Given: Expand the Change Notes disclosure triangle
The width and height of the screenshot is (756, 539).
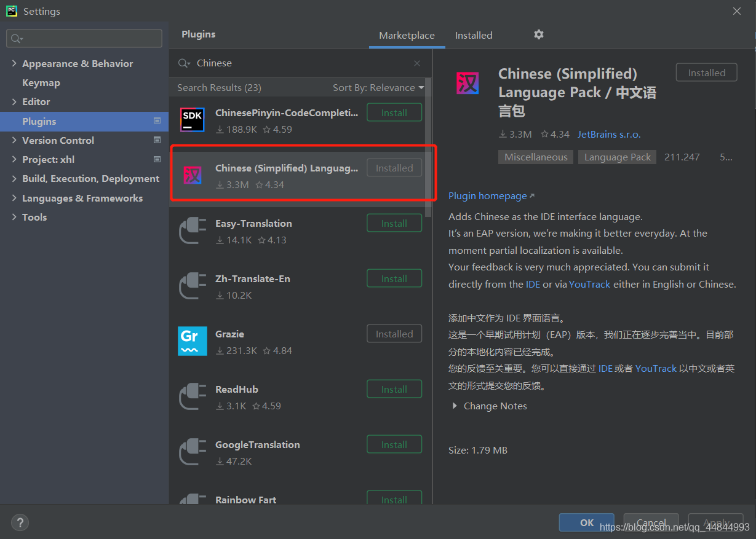Looking at the screenshot, I should pyautogui.click(x=455, y=406).
